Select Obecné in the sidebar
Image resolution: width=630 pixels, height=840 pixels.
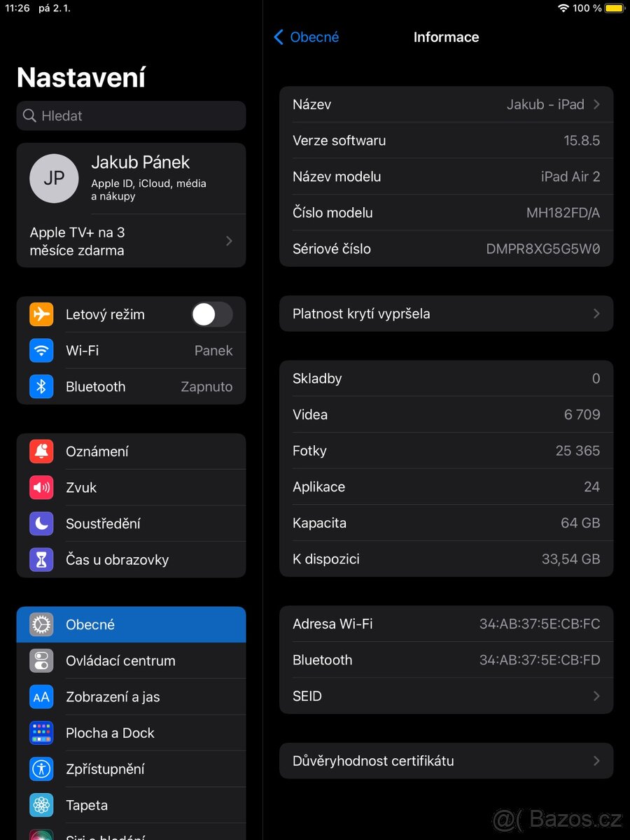[x=130, y=624]
